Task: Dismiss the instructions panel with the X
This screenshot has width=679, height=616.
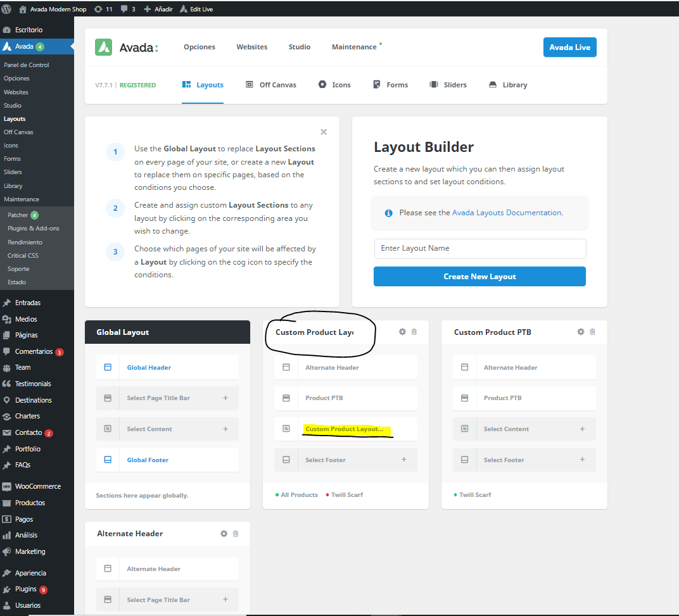Action: 324,132
